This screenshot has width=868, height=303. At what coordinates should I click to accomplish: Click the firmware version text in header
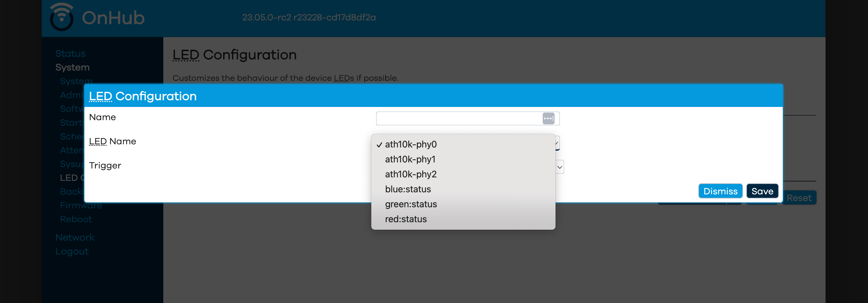coord(309,18)
